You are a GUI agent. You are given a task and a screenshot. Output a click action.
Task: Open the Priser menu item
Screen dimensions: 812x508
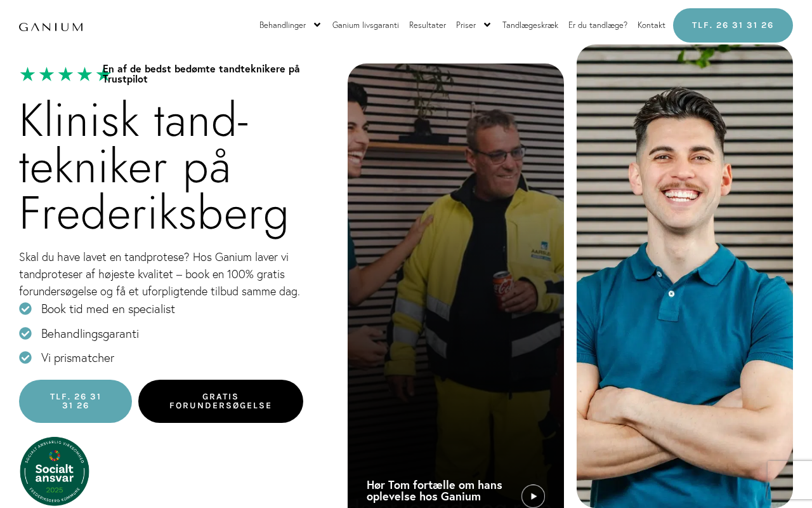click(466, 25)
